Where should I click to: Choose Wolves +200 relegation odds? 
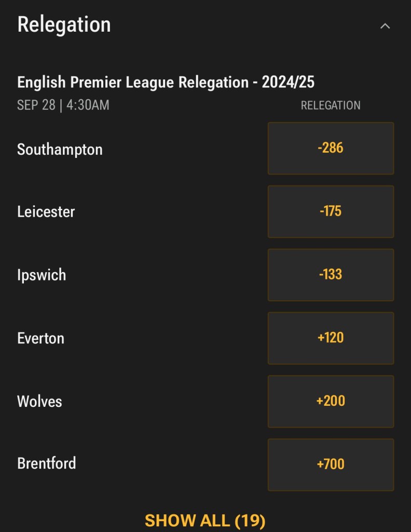(x=331, y=401)
